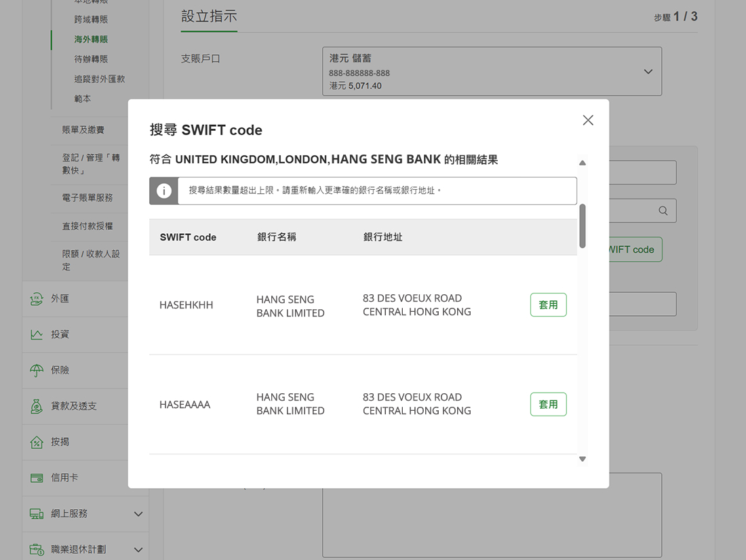Open overseas transfer (海外轉賬) menu item

tap(91, 39)
